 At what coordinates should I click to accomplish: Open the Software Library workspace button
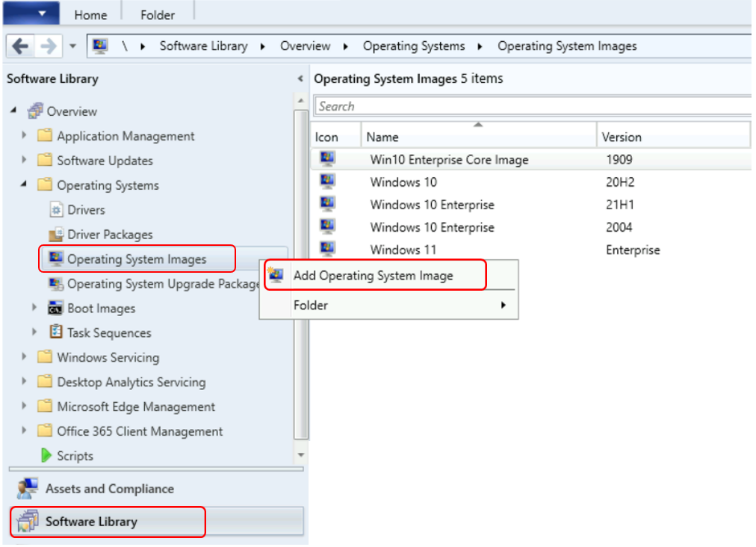pos(156,522)
